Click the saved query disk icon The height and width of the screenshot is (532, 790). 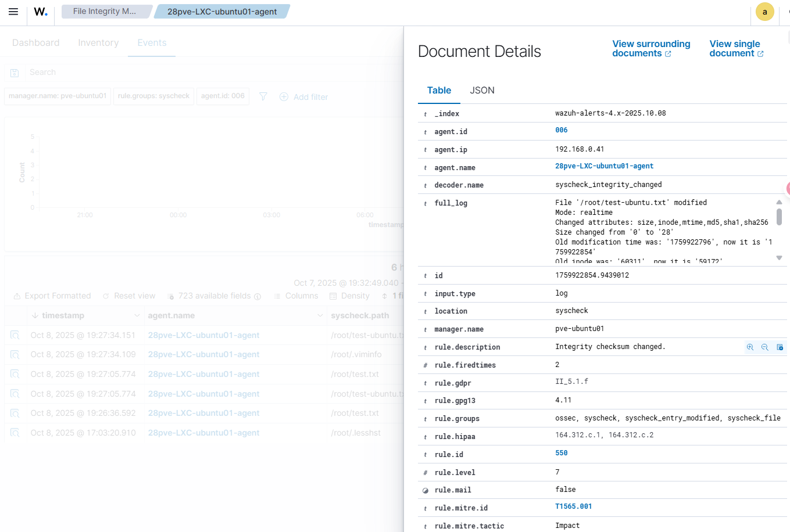15,73
